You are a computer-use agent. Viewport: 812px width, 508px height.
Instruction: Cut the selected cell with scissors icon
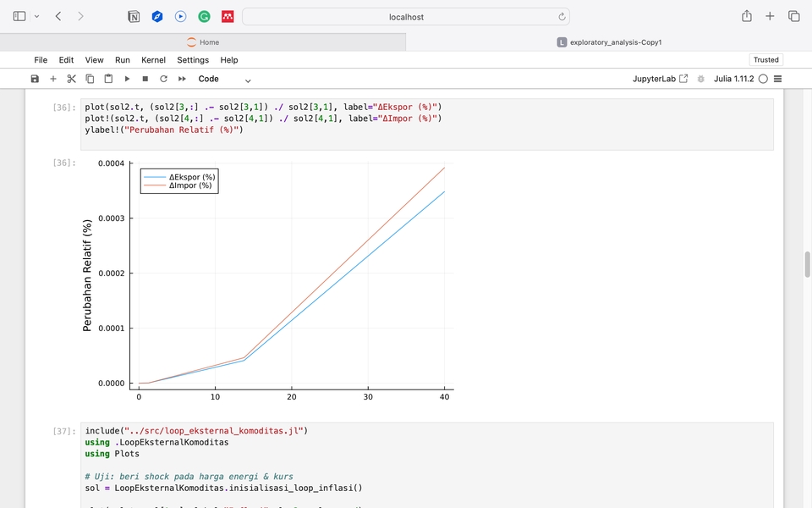click(71, 79)
